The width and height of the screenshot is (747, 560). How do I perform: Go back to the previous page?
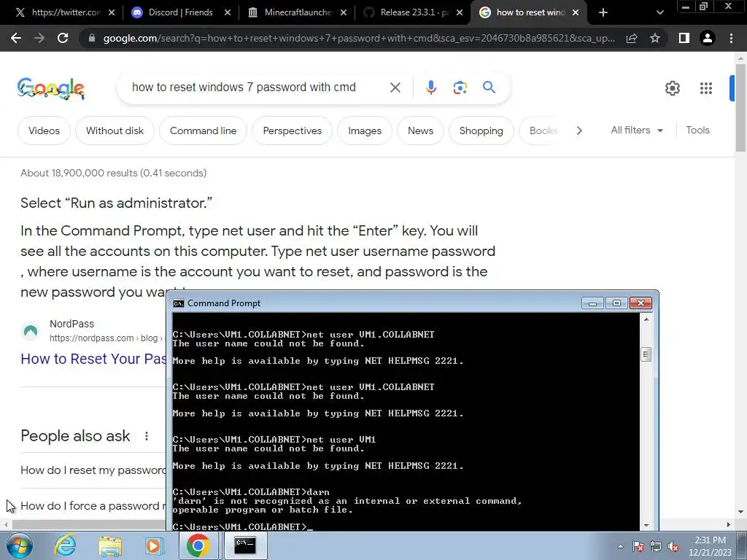tap(16, 38)
